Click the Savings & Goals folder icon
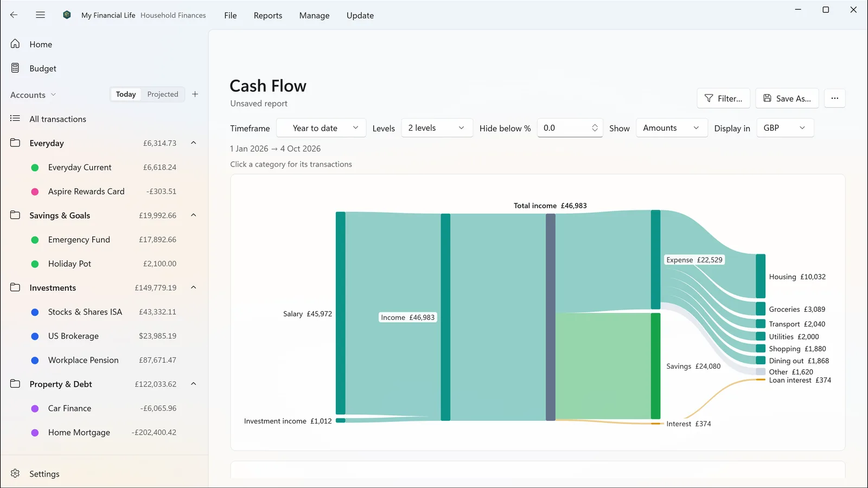This screenshot has width=868, height=488. 15,215
